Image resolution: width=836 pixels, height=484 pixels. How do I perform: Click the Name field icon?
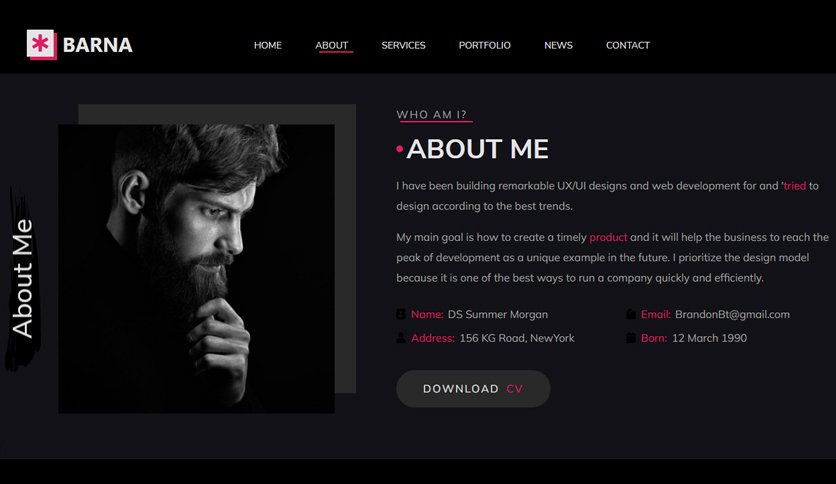(401, 314)
